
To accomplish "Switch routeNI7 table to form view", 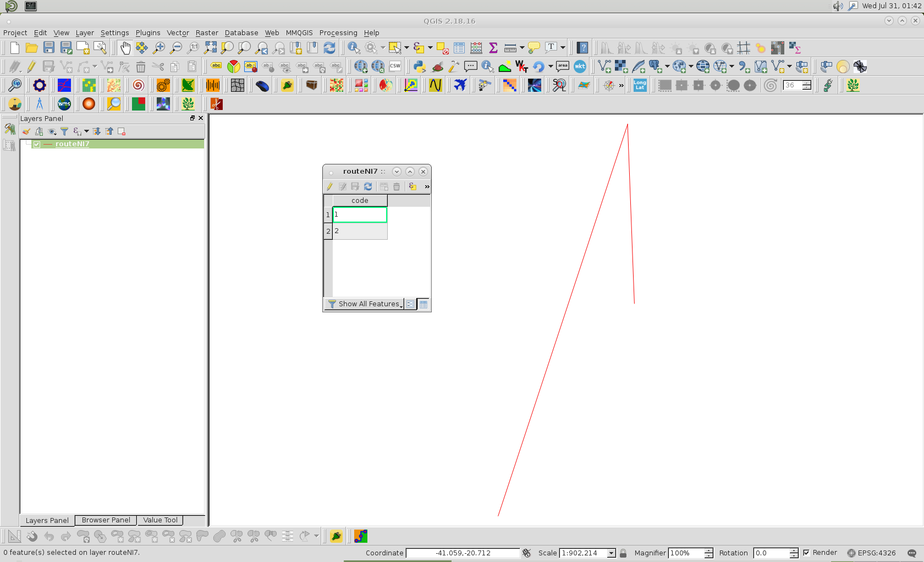I will click(x=410, y=304).
